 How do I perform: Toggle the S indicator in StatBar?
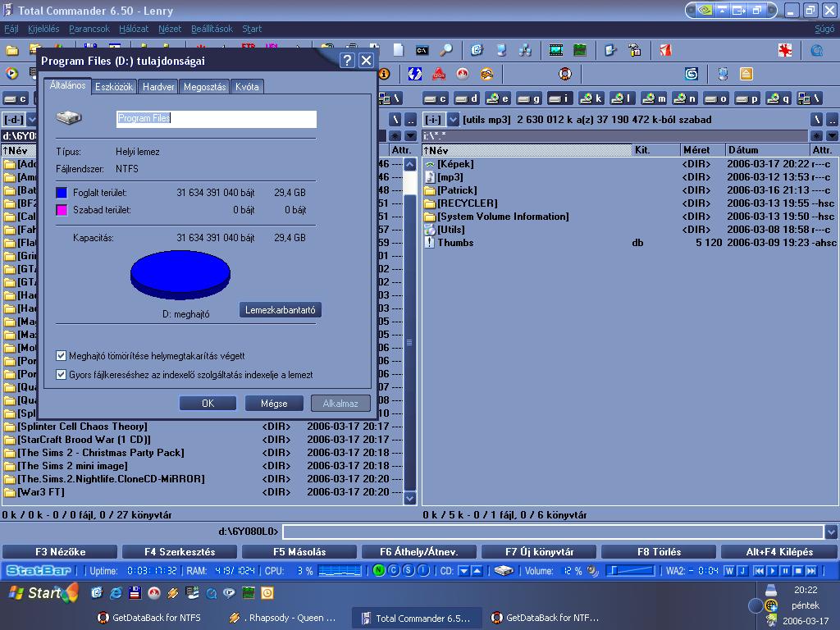point(409,571)
